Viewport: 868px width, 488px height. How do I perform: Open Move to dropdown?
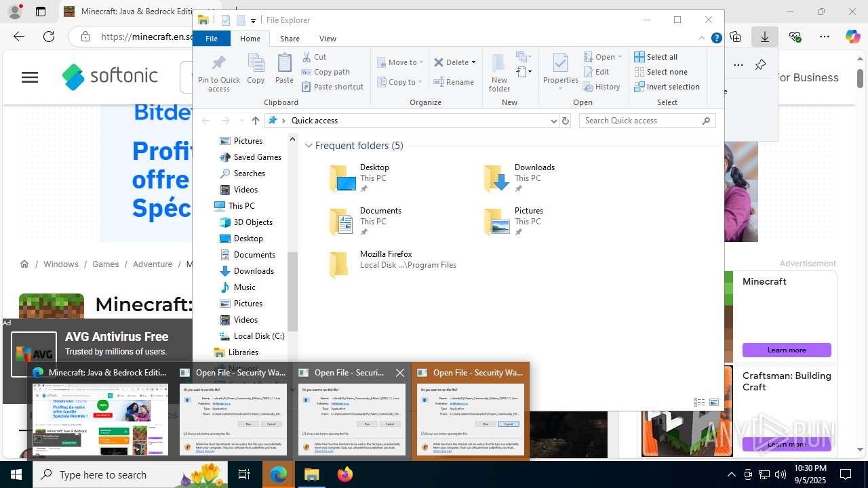tap(400, 62)
